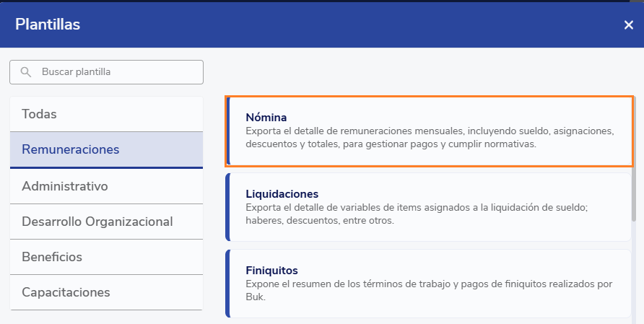Select the highlighted Nómina template card
Screen dimensions: 644x324
tap(430, 131)
